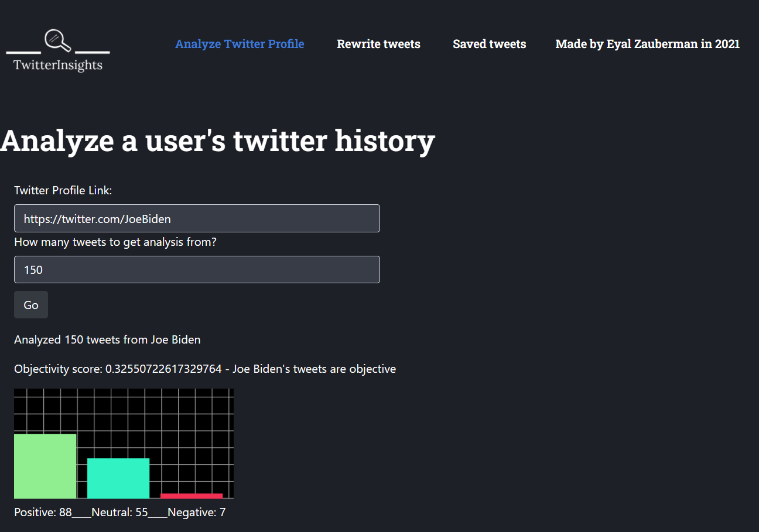
Task: Focus the Twitter Profile Link field
Action: [197, 218]
